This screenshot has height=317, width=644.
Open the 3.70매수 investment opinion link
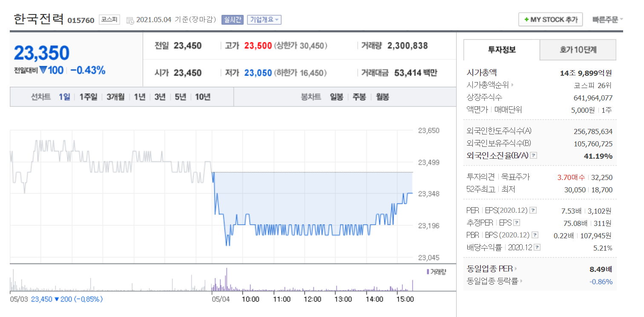coord(572,177)
